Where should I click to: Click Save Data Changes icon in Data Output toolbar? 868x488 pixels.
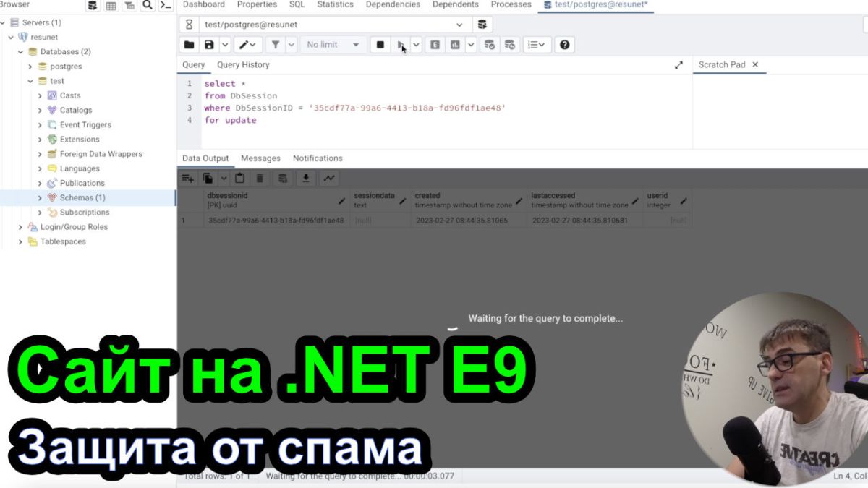[283, 178]
